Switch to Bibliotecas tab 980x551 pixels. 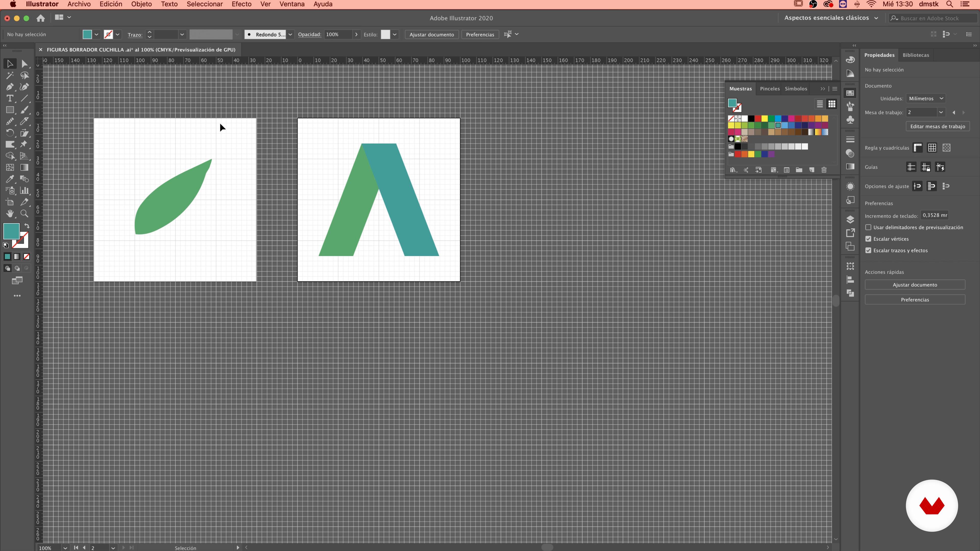[916, 55]
